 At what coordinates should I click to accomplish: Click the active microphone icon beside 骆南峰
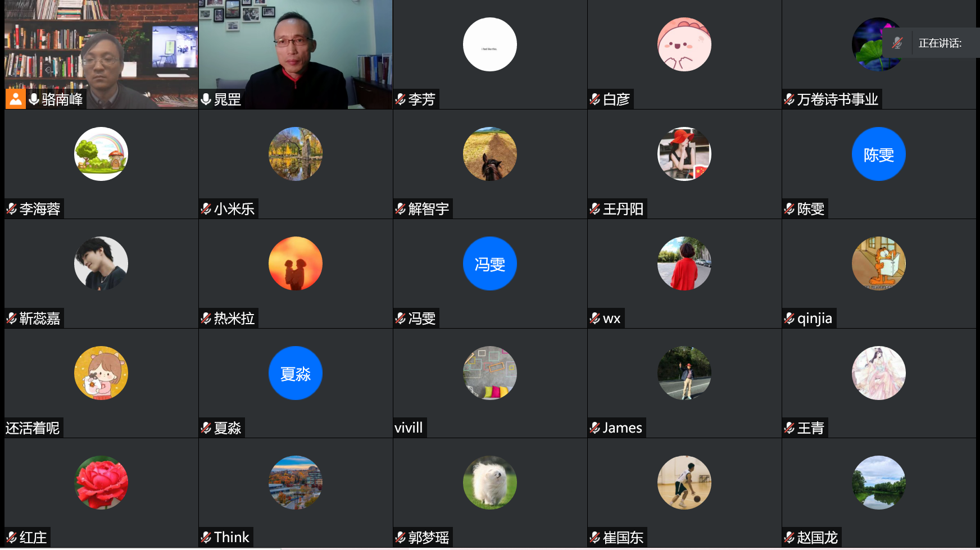(x=34, y=99)
